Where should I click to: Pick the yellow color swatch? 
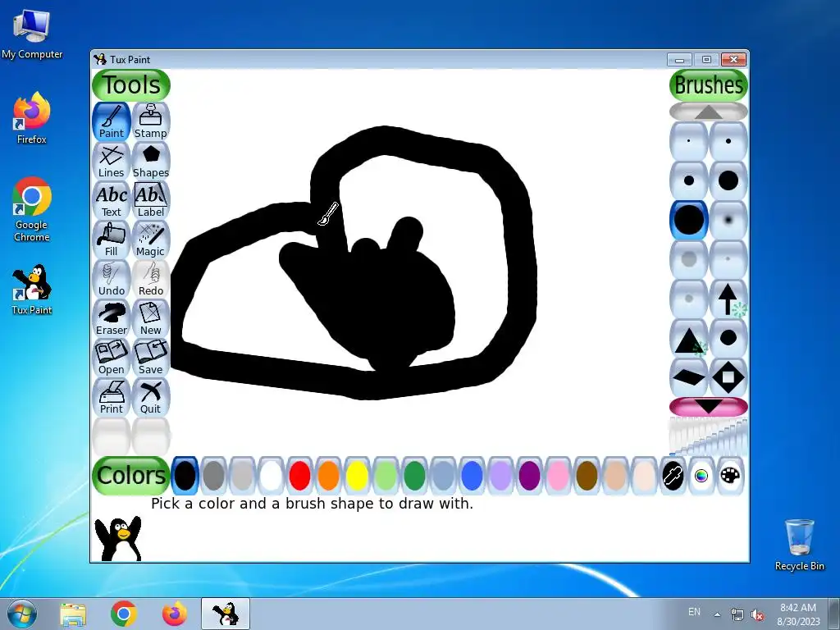[x=357, y=476]
